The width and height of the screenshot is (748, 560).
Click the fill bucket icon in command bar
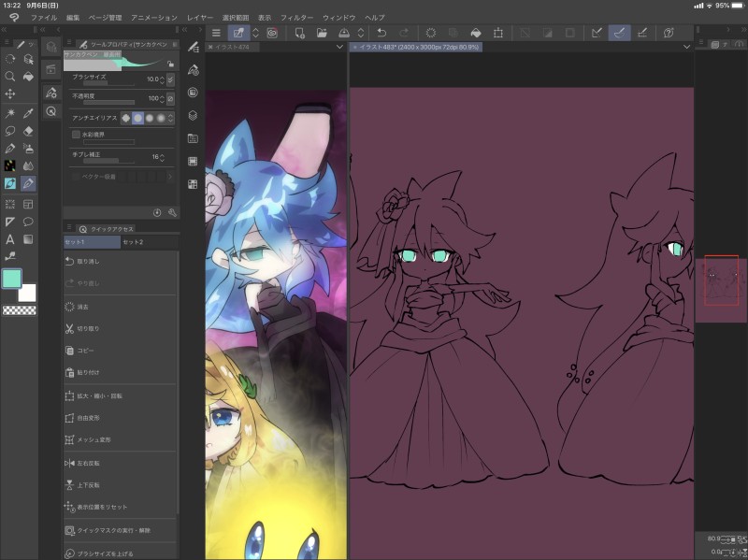[477, 33]
